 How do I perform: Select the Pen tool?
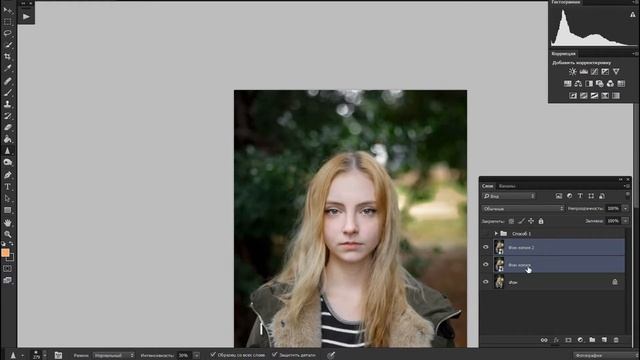(x=7, y=175)
